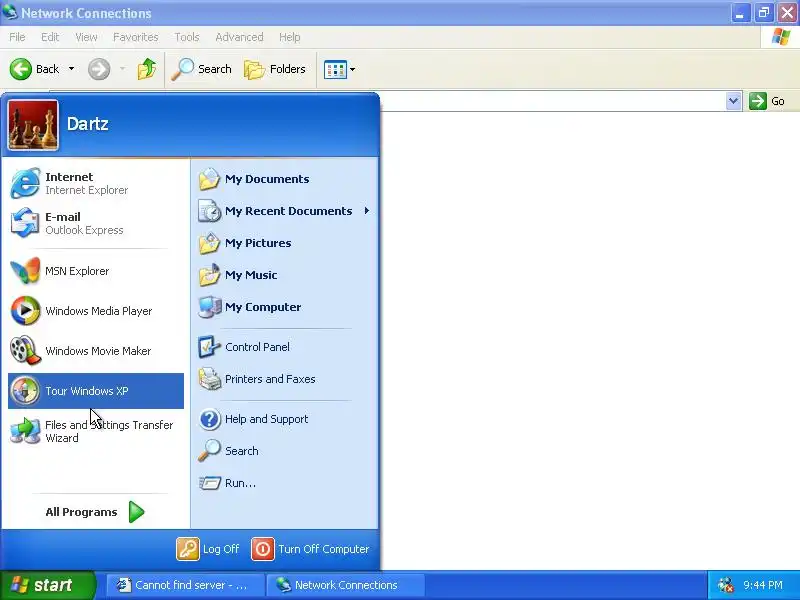Open the View menu
Image resolution: width=800 pixels, height=600 pixels.
pyautogui.click(x=86, y=37)
